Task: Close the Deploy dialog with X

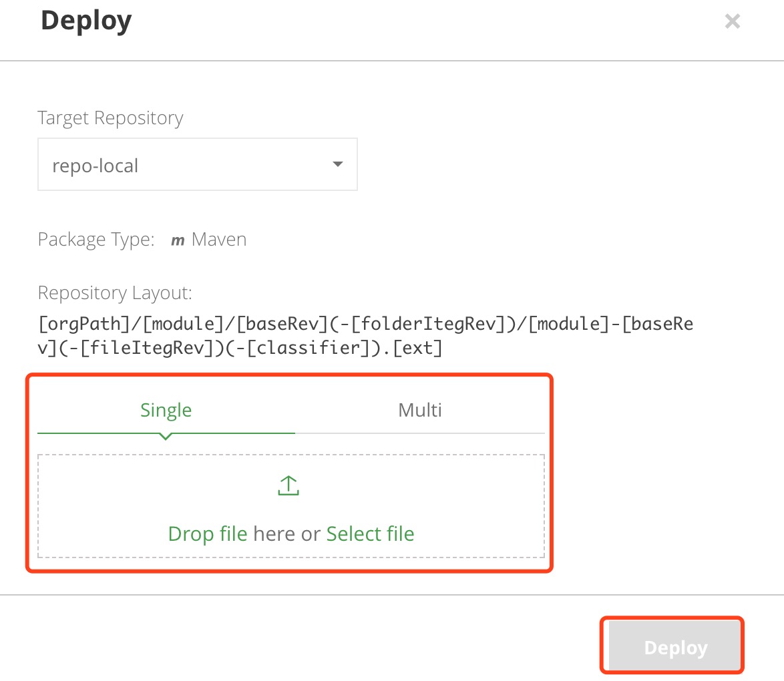Action: [732, 22]
